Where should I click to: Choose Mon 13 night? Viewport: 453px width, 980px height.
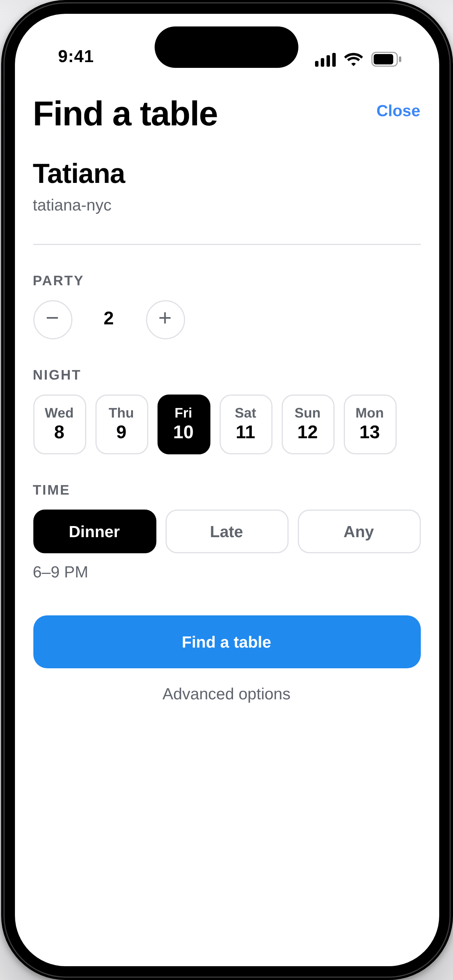(370, 424)
